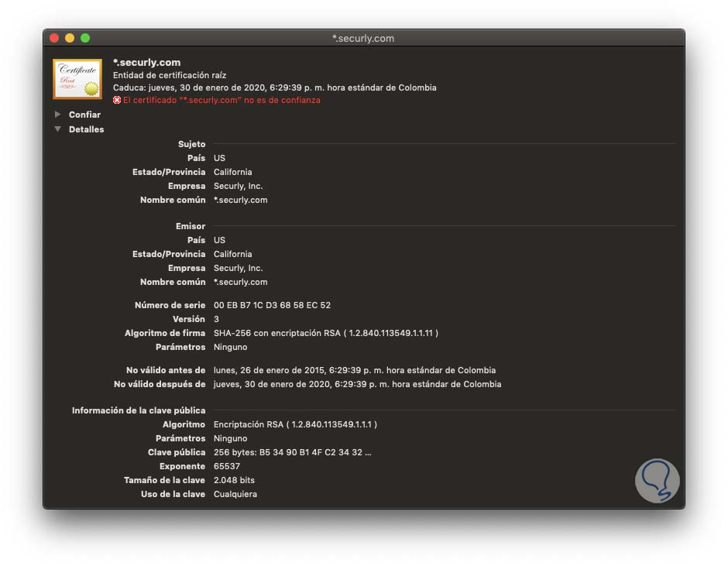Select Clave pública '256 bytes' value
Image resolution: width=728 pixels, height=566 pixels.
(293, 453)
